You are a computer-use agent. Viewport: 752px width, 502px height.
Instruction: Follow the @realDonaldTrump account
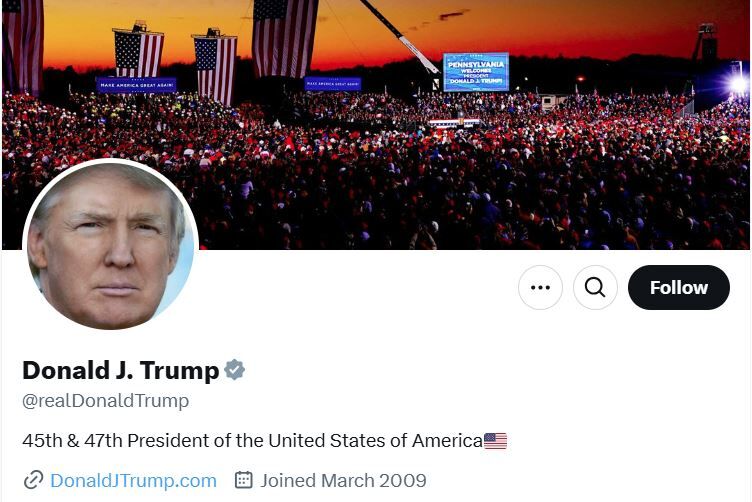[x=679, y=287]
